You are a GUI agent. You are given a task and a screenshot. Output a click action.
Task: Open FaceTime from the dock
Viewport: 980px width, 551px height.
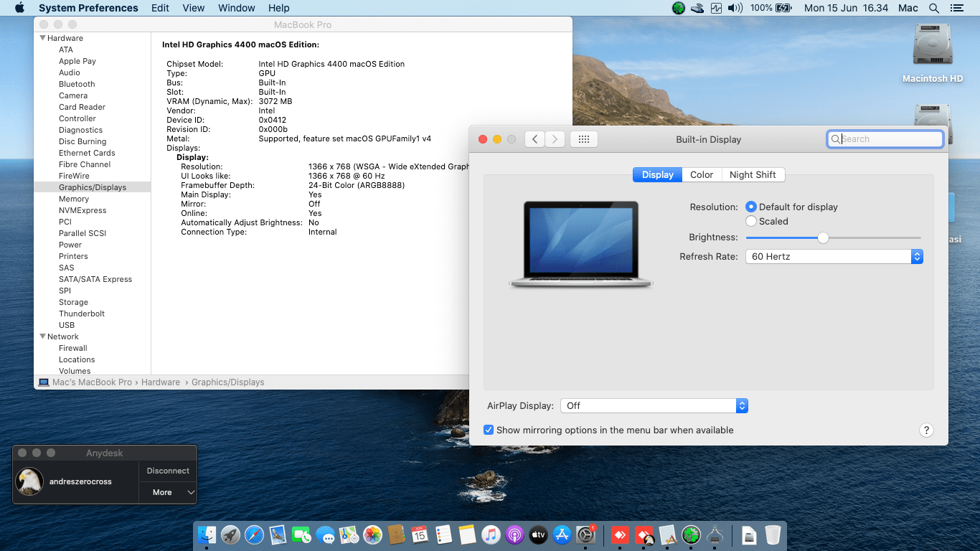(x=301, y=534)
